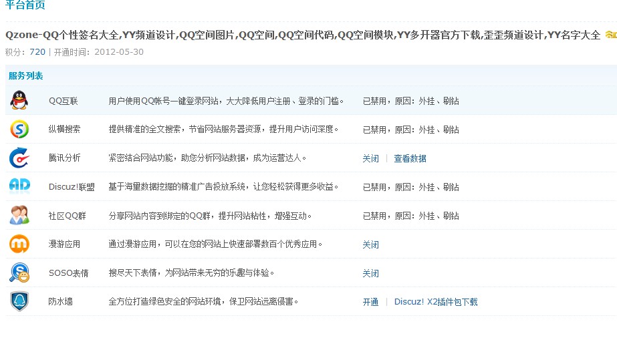Viewport: 617px width, 364px height.
Task: Click description 通过漫游应用
Action: (216, 244)
